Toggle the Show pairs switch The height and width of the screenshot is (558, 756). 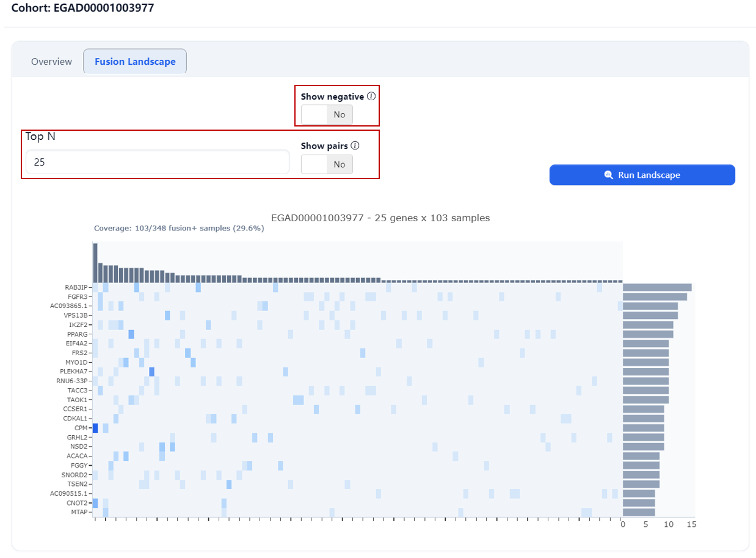point(327,164)
